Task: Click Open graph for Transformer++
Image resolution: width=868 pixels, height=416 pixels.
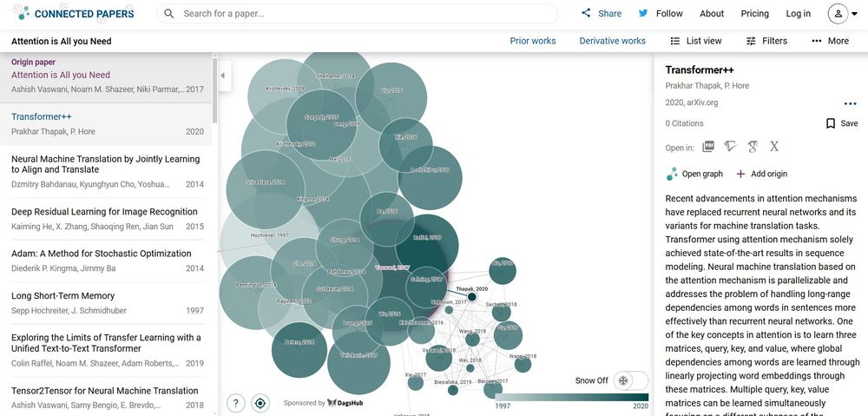Action: point(694,174)
